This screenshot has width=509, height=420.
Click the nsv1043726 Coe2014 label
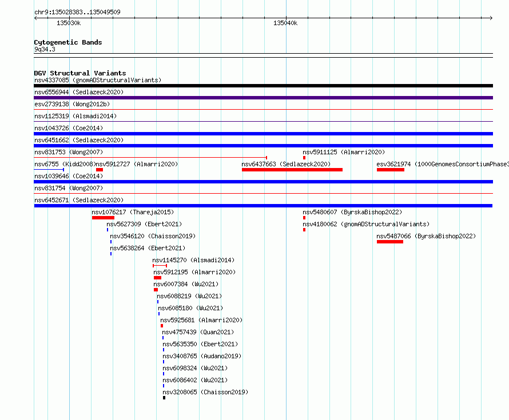[69, 128]
